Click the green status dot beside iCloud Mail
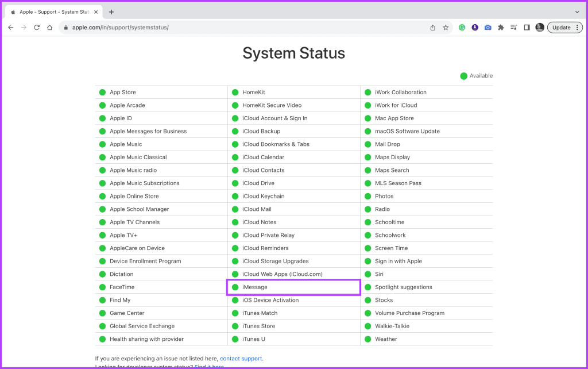The width and height of the screenshot is (588, 369). click(x=235, y=209)
